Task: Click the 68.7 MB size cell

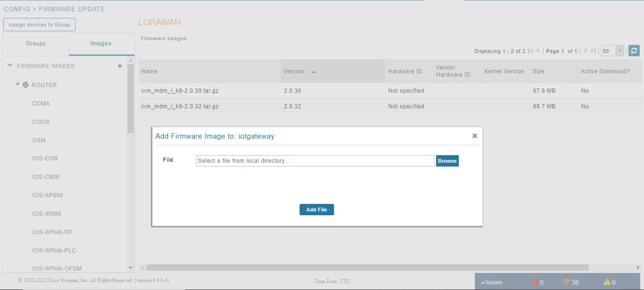Action: [x=544, y=106]
